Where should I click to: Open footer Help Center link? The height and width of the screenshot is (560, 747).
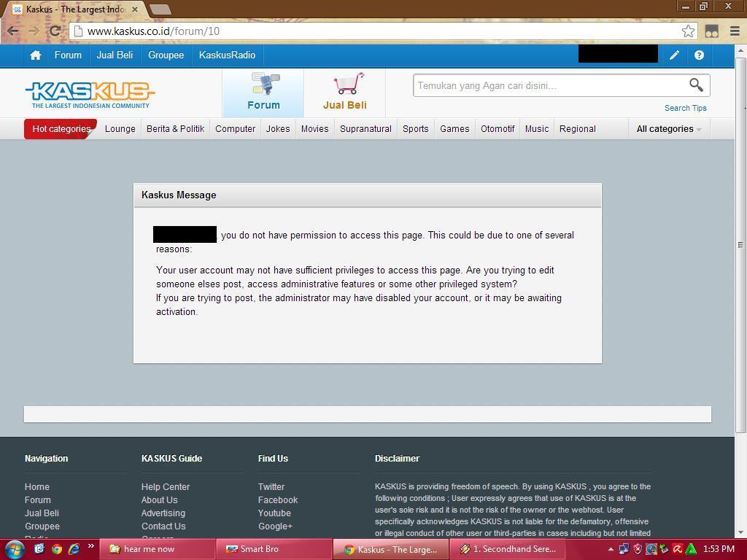pos(166,486)
